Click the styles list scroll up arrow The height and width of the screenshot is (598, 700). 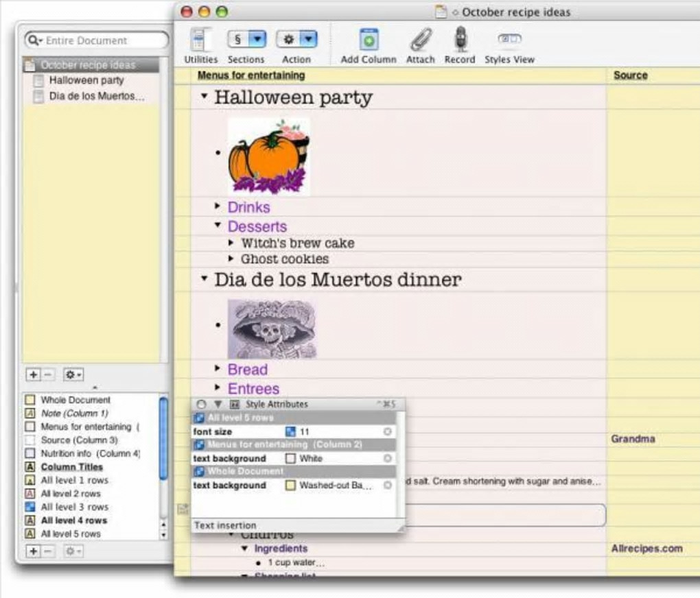(163, 525)
